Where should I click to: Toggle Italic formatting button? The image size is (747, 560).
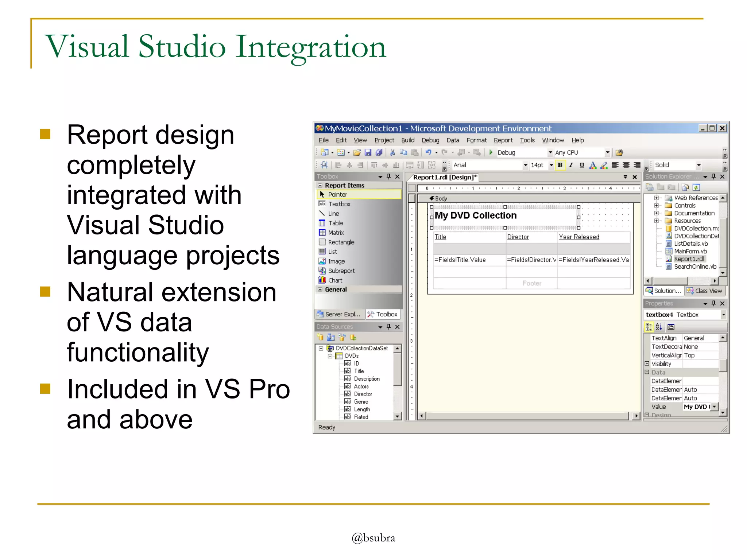571,165
